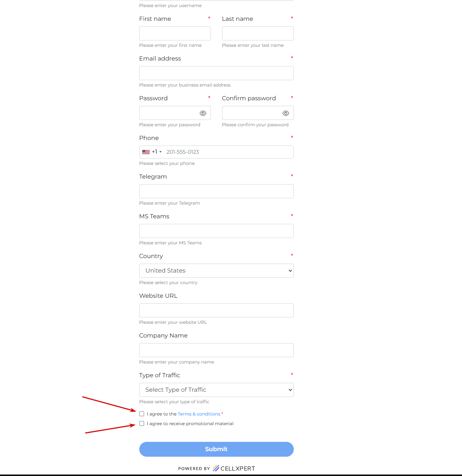This screenshot has width=462, height=476.
Task: Click the Password input field
Action: click(x=168, y=113)
